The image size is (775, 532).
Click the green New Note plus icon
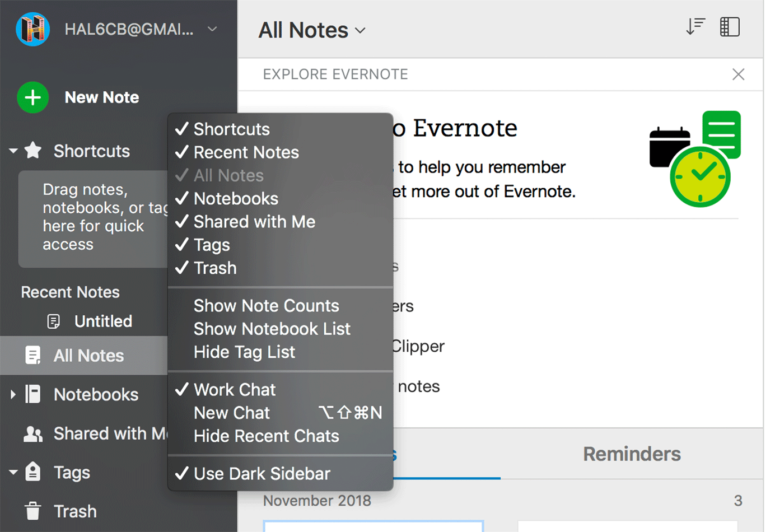click(x=32, y=97)
